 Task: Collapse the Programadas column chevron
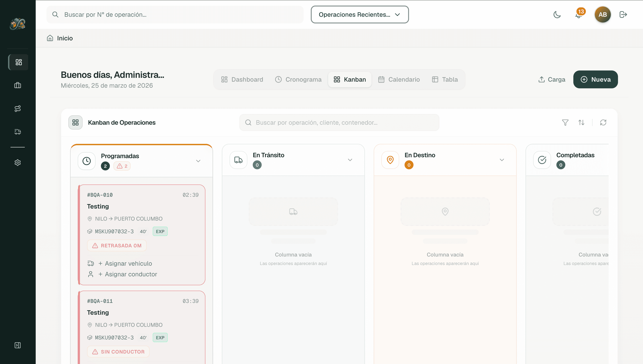tap(198, 161)
